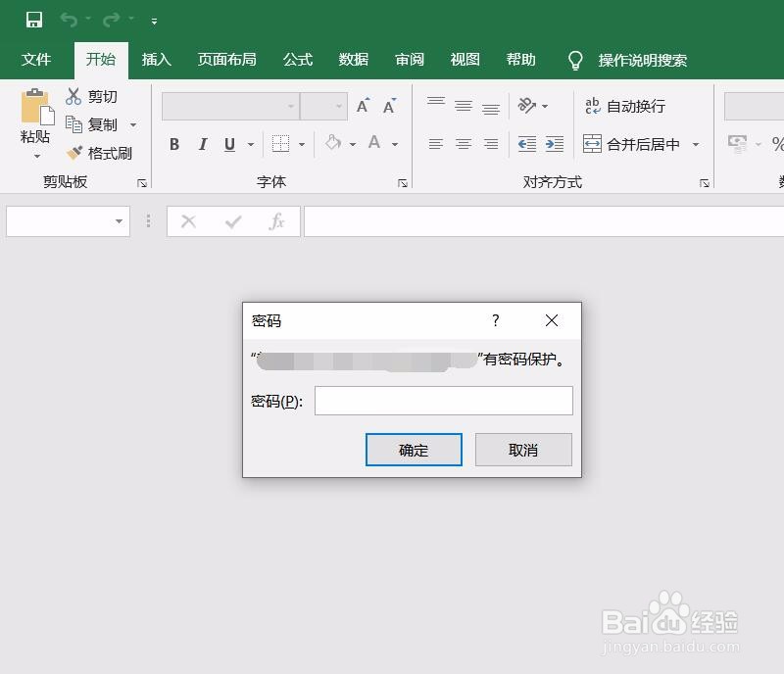This screenshot has height=674, width=784.
Task: Toggle Underline formatting
Action: pos(229,144)
